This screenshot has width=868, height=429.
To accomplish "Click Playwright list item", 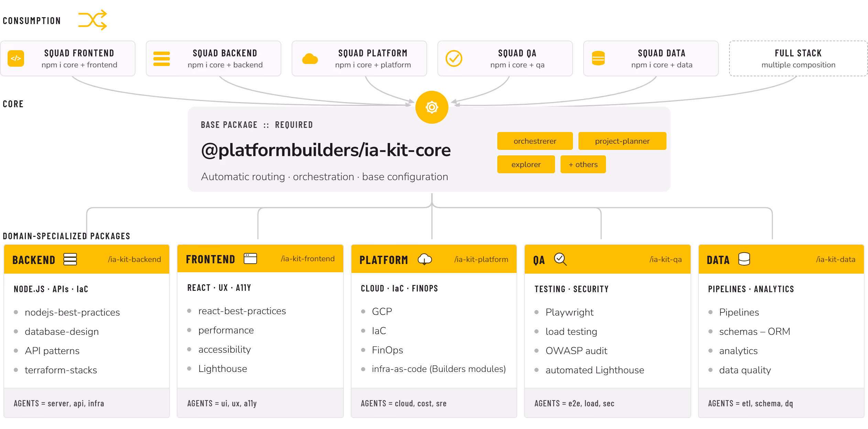I will click(x=569, y=312).
